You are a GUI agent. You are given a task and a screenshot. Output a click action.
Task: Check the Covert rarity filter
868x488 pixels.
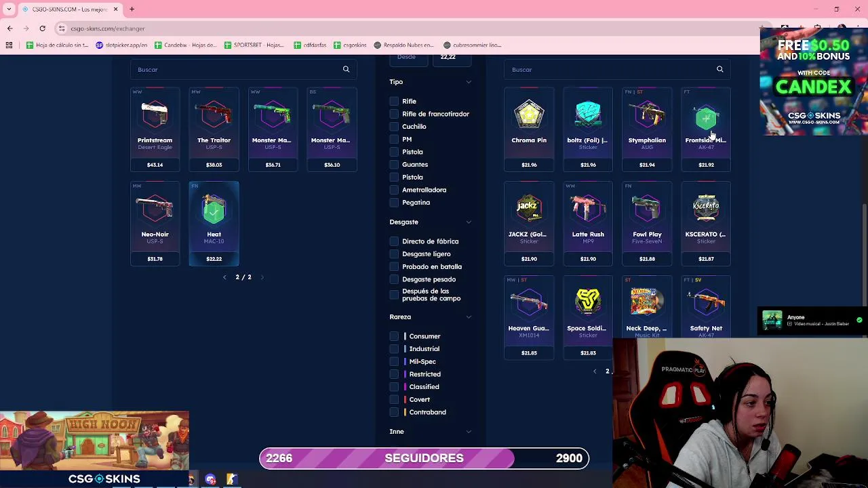394,399
